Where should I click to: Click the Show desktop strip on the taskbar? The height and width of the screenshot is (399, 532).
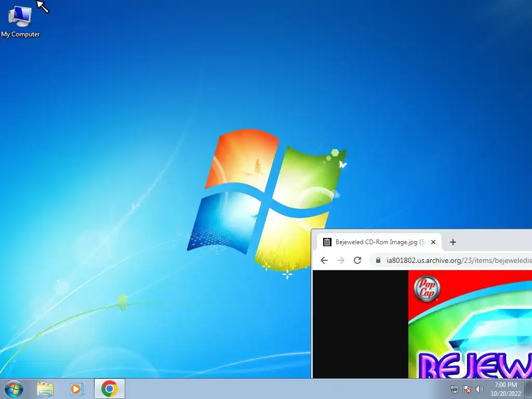click(528, 389)
